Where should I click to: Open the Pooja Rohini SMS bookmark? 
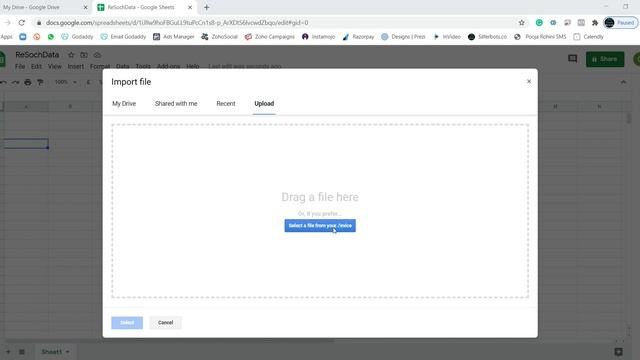point(540,37)
